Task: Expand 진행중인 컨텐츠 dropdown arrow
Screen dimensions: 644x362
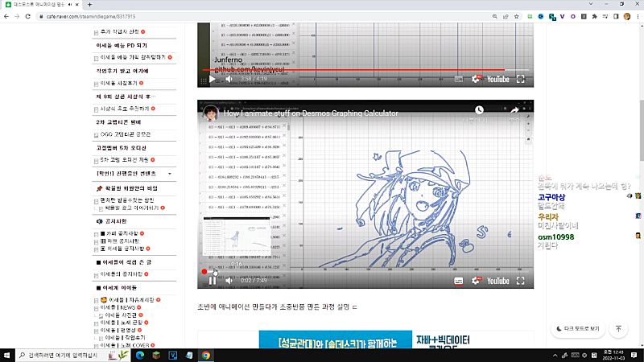Action: (169, 174)
